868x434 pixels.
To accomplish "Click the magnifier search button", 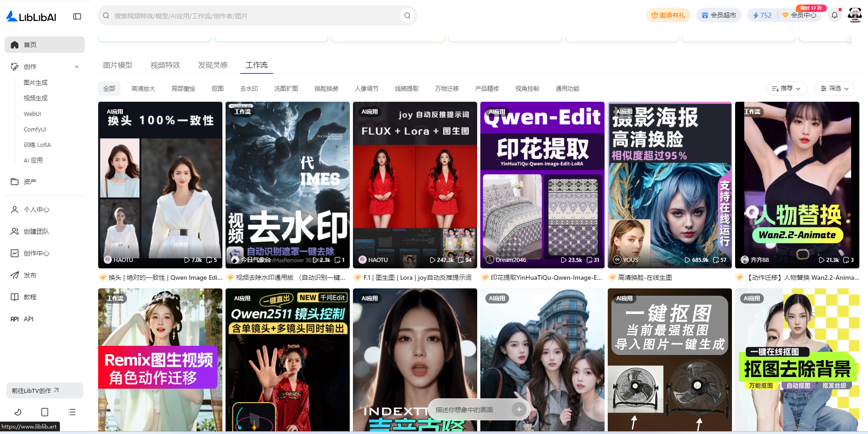I will [x=407, y=16].
